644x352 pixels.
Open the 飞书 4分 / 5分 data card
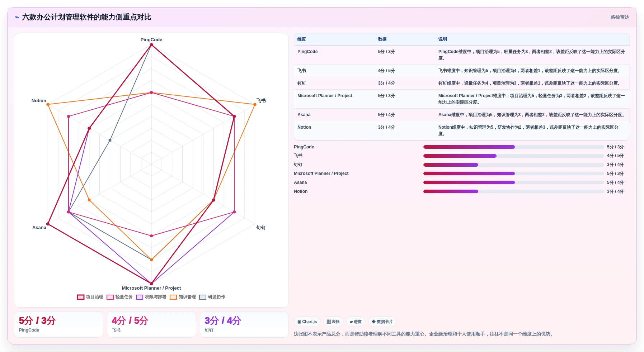point(151,324)
